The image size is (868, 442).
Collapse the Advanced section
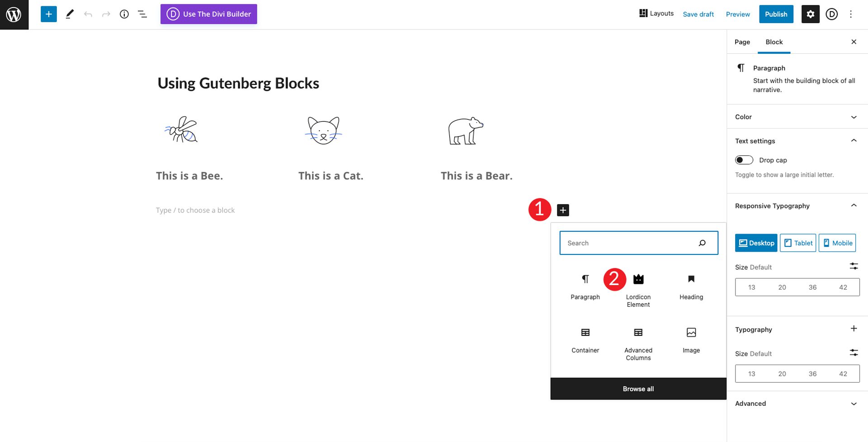coord(854,403)
